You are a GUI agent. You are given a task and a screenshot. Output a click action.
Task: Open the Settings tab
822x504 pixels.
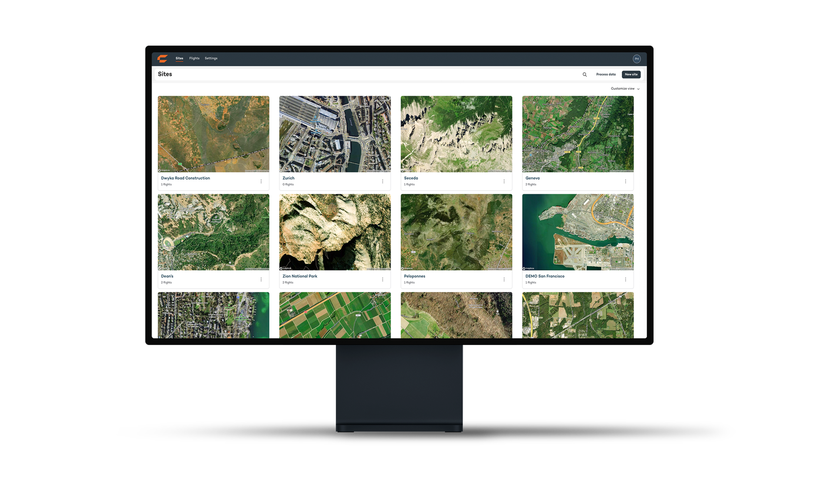[x=211, y=59]
